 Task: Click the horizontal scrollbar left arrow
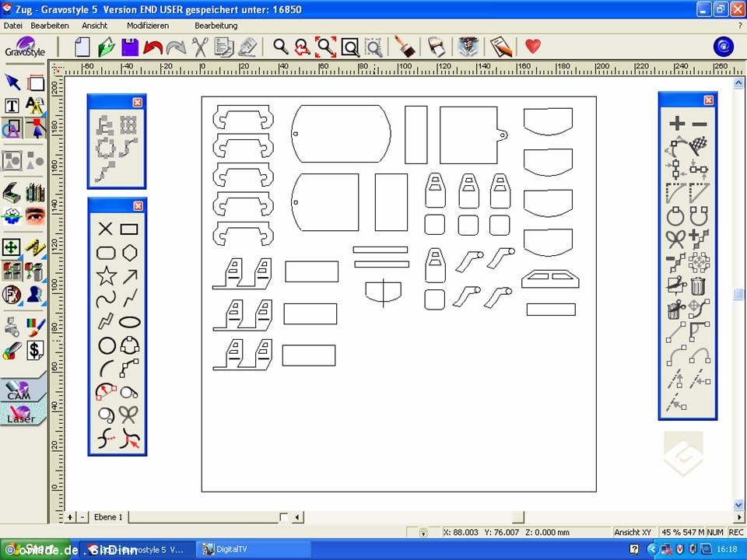pyautogui.click(x=297, y=517)
